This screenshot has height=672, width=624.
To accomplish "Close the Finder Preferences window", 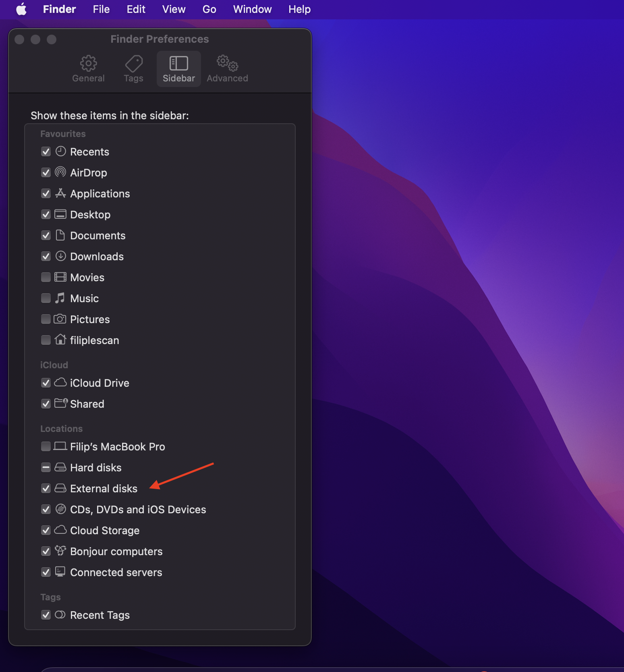I will click(19, 39).
